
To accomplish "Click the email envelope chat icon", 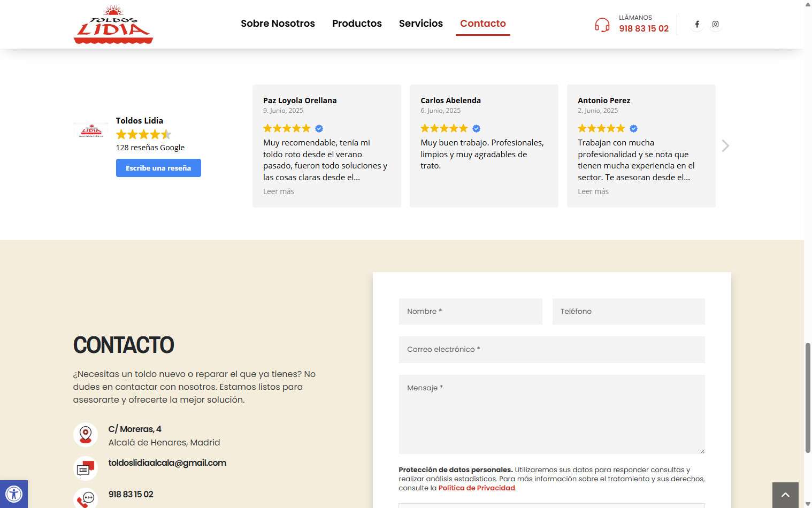I will (x=86, y=468).
